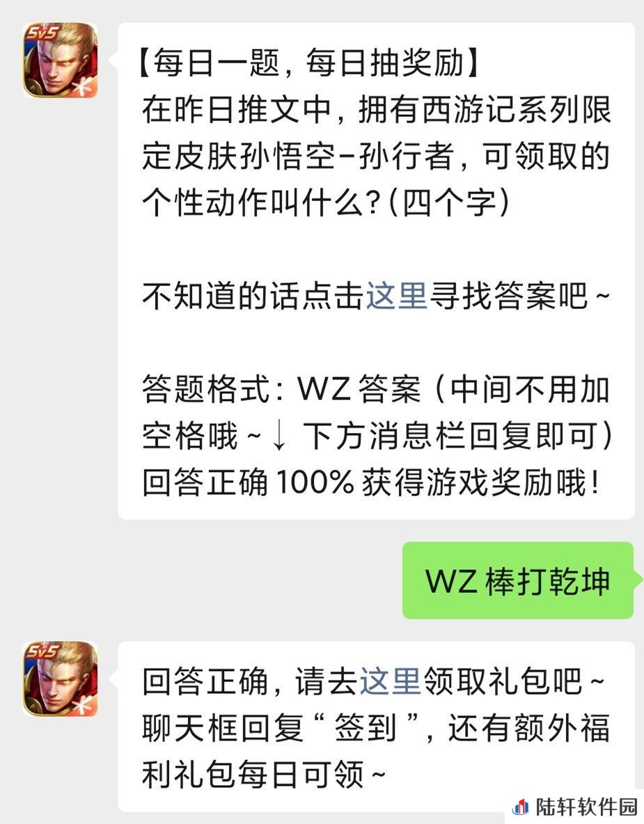Click the 5v5 badge on top avatar
Screen dimensions: 644x824
coord(42,33)
